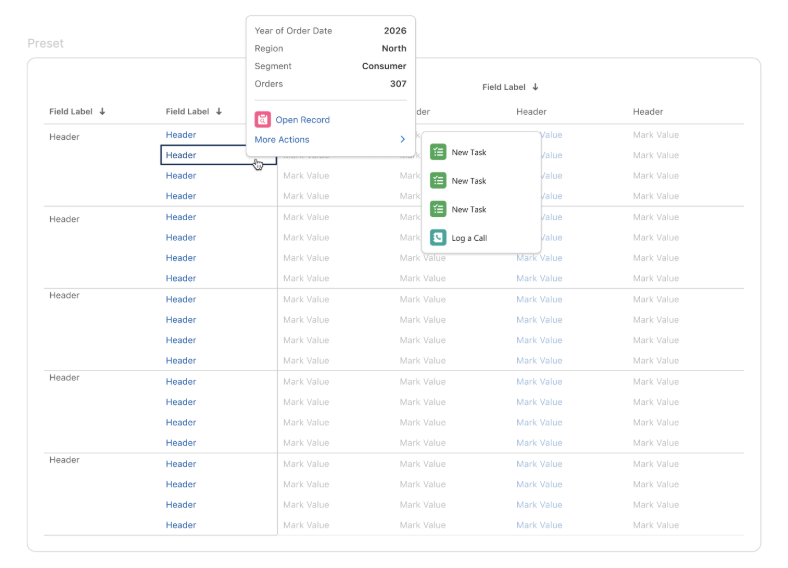The image size is (788, 568).
Task: Click sort arrow of Field Label over gray Header groups
Action: 103,112
